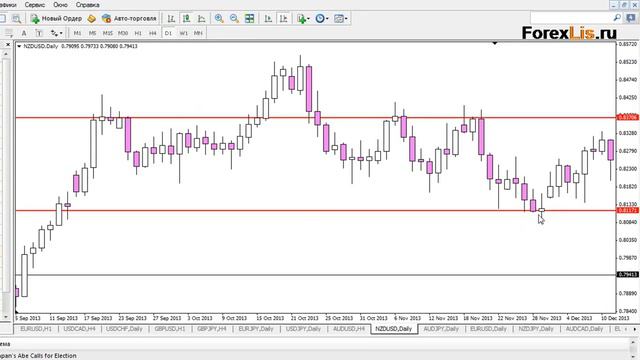Set the timeframe to H4
This screenshot has height=360, width=640.
153,33
